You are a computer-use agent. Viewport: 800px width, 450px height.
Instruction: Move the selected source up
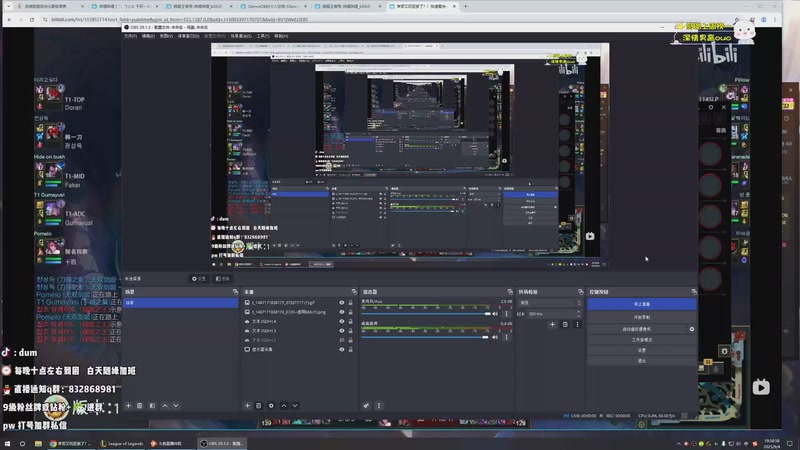(284, 406)
